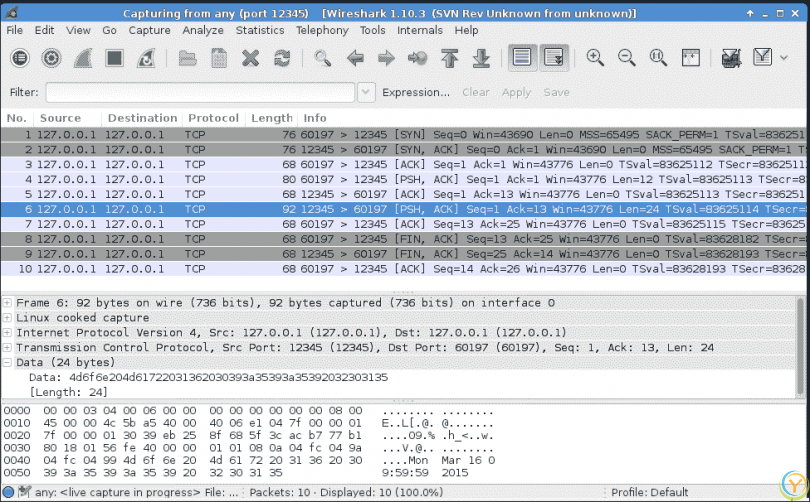Viewport: 810px width, 502px height.
Task: Zoom in on packet text
Action: click(x=595, y=58)
